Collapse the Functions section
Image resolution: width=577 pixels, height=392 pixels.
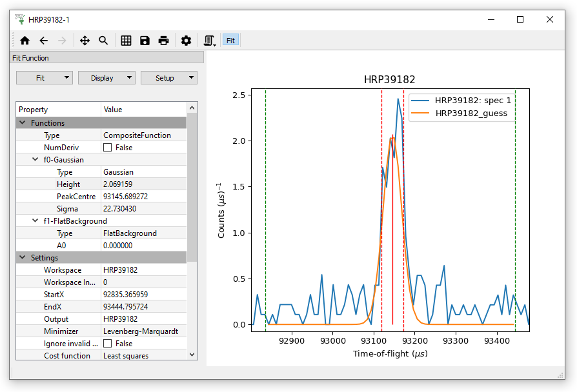23,123
